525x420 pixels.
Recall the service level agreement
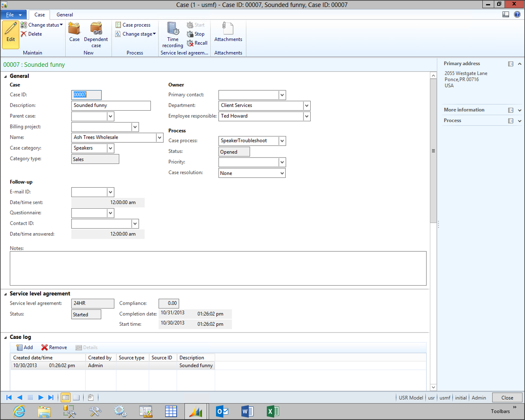click(197, 43)
